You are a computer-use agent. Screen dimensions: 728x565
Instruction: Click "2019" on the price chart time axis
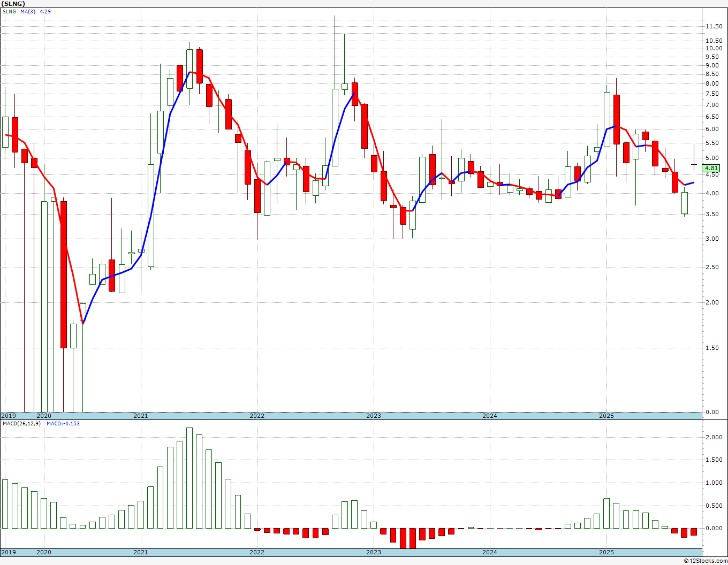8,416
